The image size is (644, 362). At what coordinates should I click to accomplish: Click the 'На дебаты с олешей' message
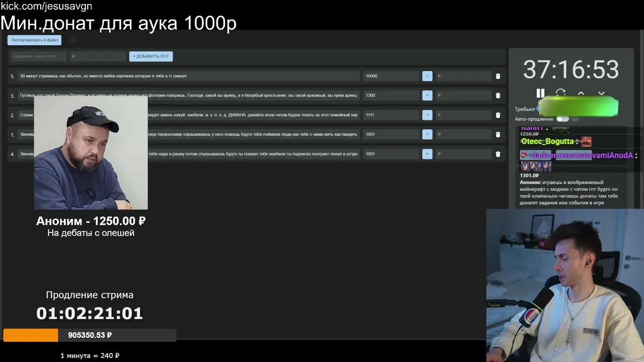[x=91, y=233]
